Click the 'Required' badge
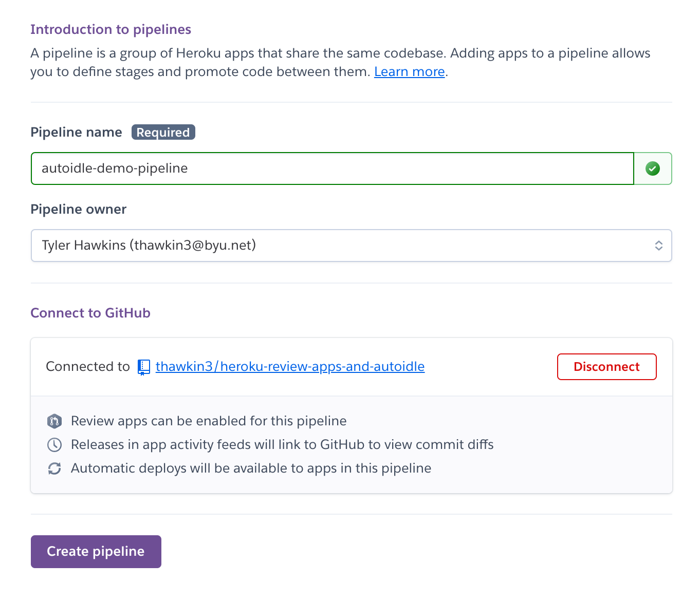 163,133
